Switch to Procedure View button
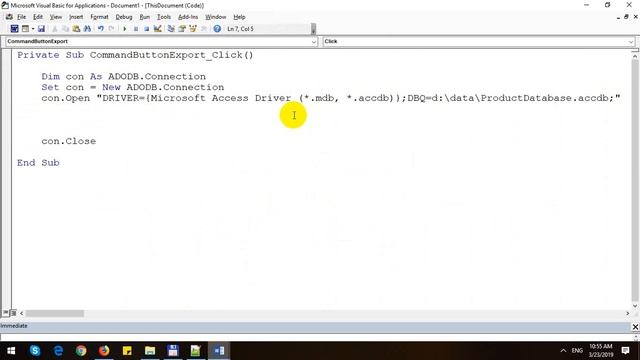 click(6, 313)
